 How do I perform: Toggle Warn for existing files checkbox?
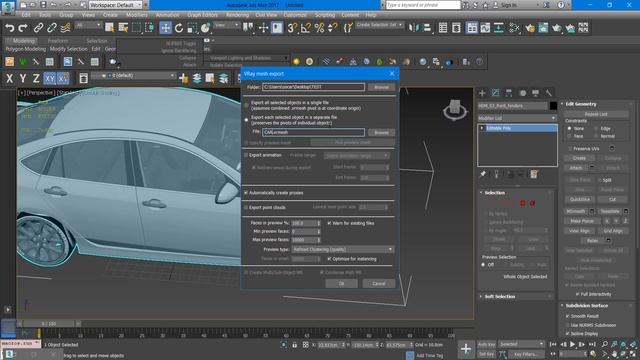tap(329, 223)
